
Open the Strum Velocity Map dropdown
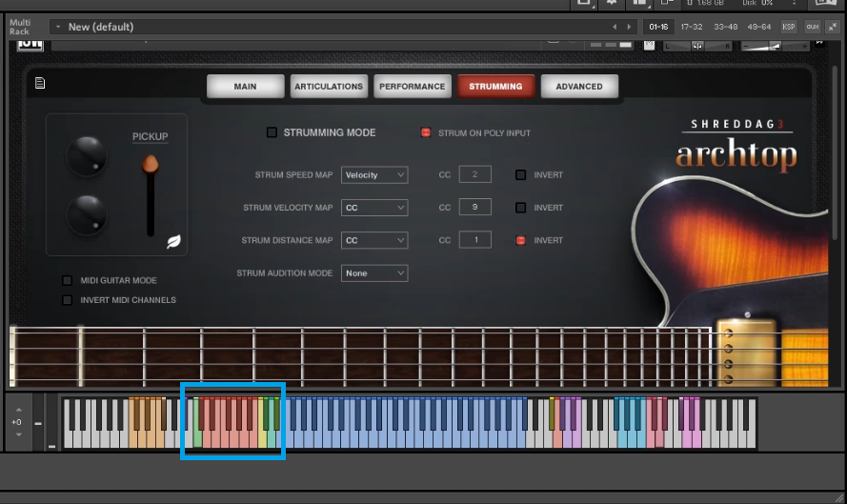click(x=374, y=208)
